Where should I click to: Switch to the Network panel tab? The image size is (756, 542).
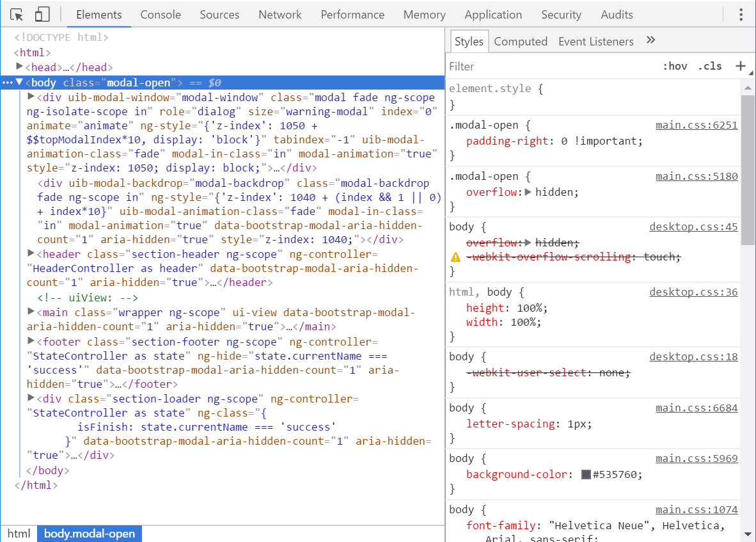tap(280, 14)
